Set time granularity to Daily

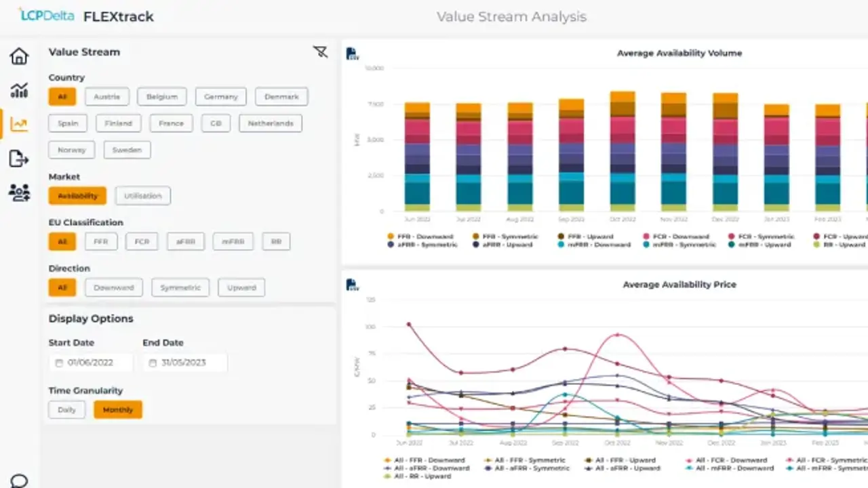[67, 409]
